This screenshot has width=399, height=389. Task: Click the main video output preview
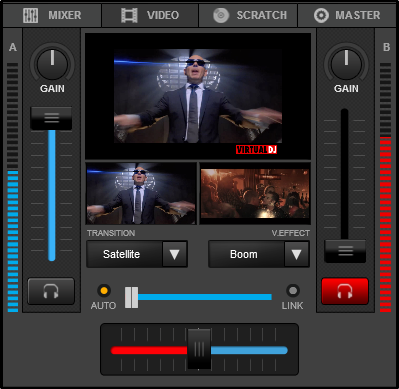coord(198,96)
